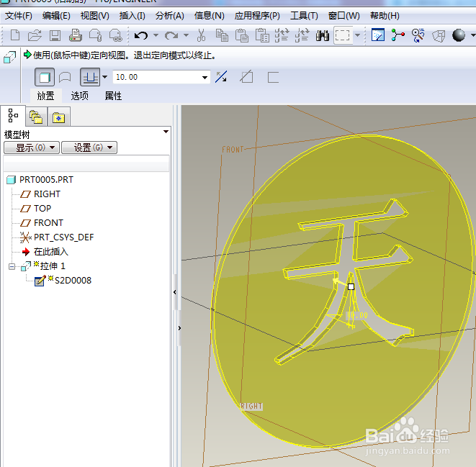Switch to the favorites navigator tab
Image resolution: width=476 pixels, height=467 pixels.
(59, 117)
